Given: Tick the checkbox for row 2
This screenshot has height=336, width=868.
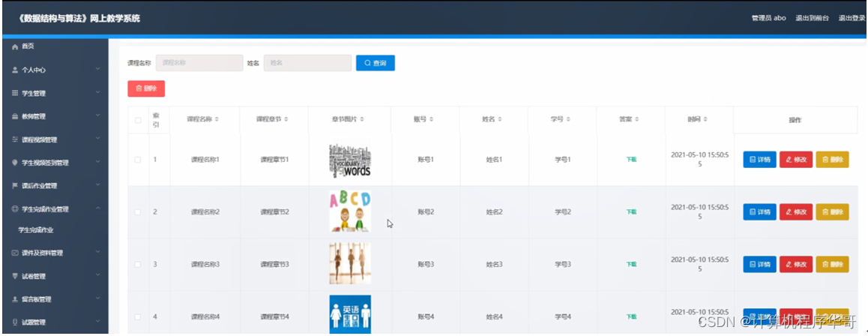Looking at the screenshot, I should [x=138, y=212].
